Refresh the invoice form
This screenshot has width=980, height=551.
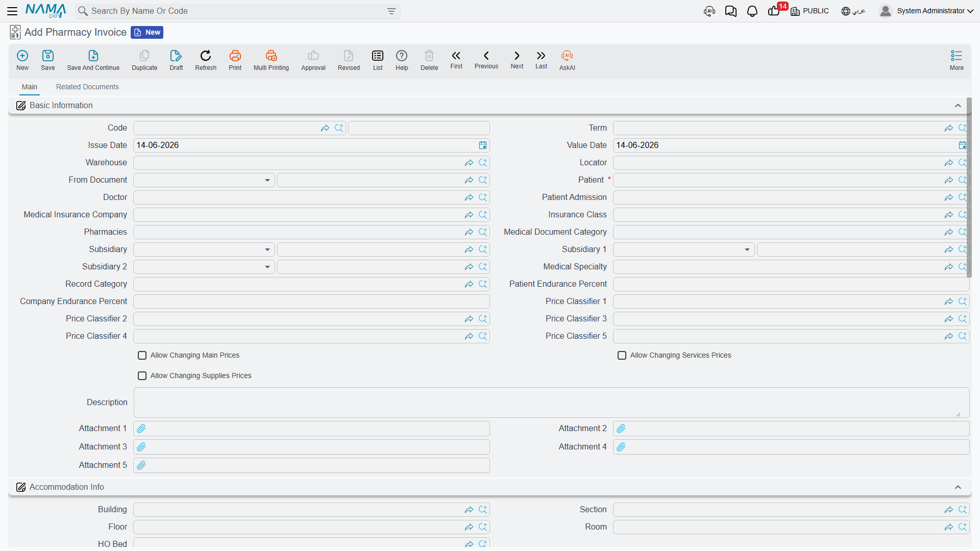pos(206,60)
